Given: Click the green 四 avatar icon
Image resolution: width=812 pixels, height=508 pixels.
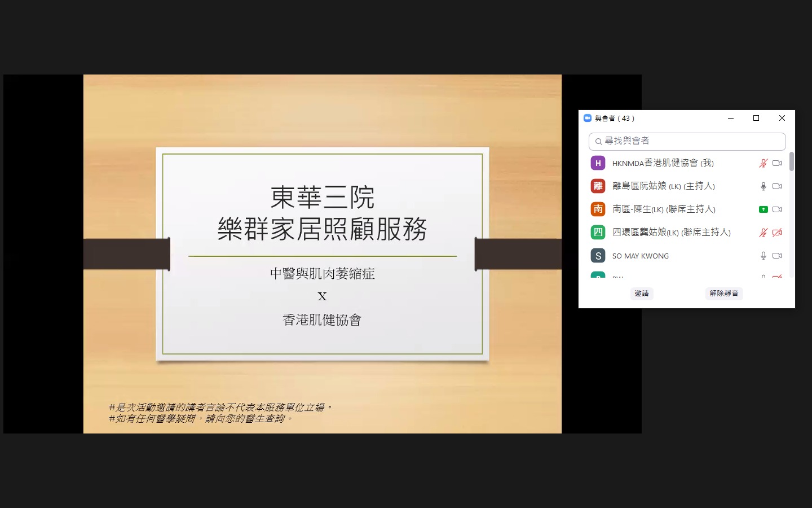Looking at the screenshot, I should point(598,233).
